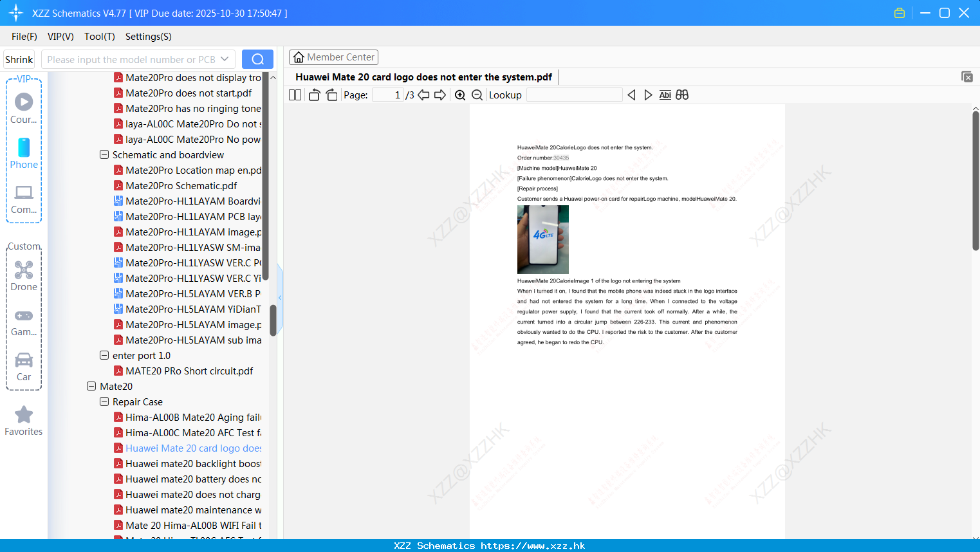Image resolution: width=980 pixels, height=552 pixels.
Task: Click the PDF viewer vertical scrollbar
Action: tap(975, 180)
